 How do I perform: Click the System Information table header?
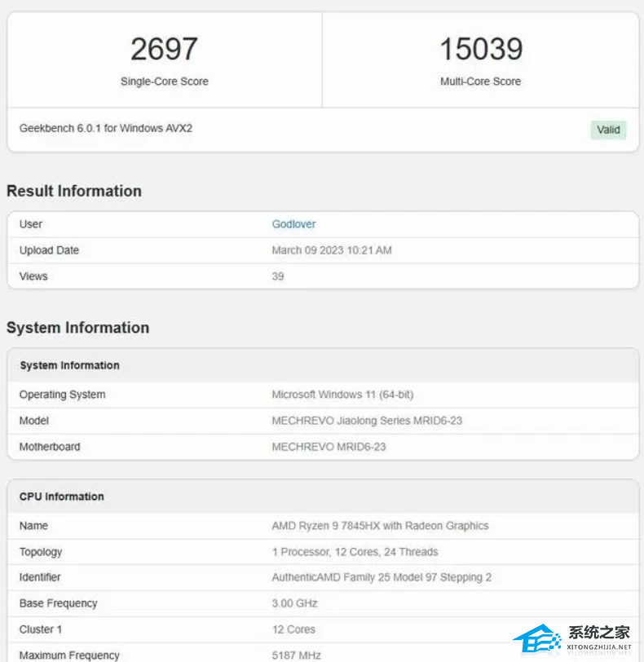pos(69,365)
